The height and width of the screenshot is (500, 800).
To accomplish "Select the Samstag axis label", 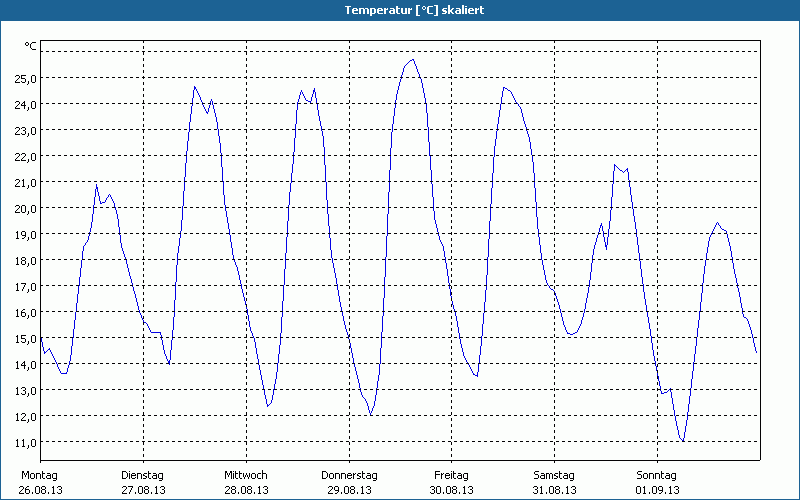I will [554, 475].
